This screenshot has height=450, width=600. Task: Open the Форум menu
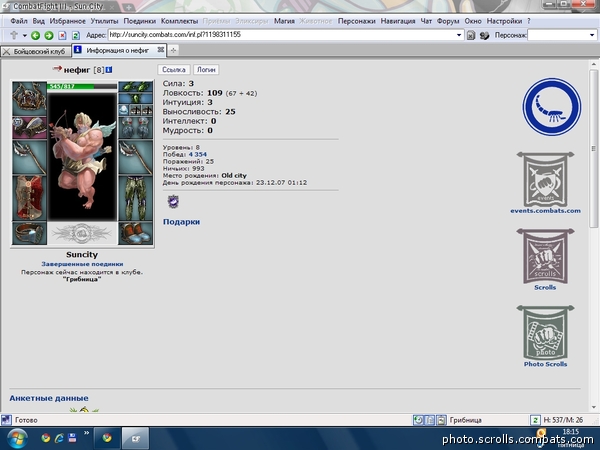click(x=448, y=21)
